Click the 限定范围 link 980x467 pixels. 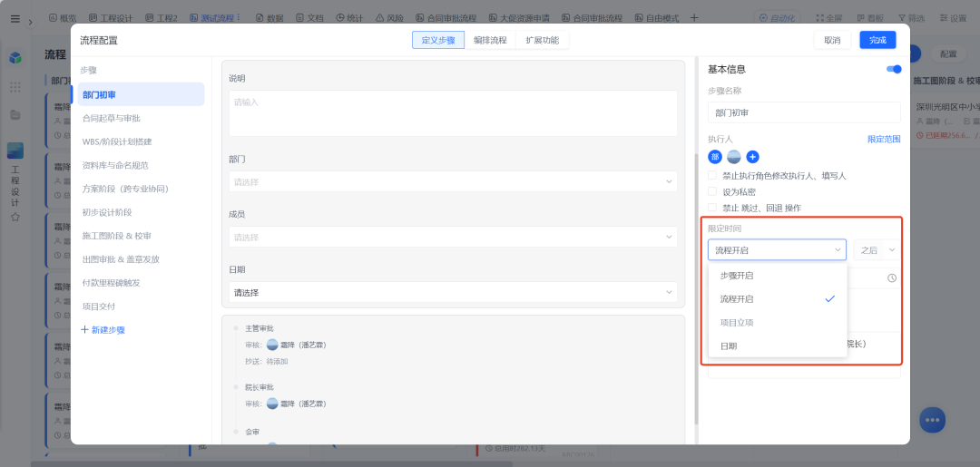click(x=884, y=139)
